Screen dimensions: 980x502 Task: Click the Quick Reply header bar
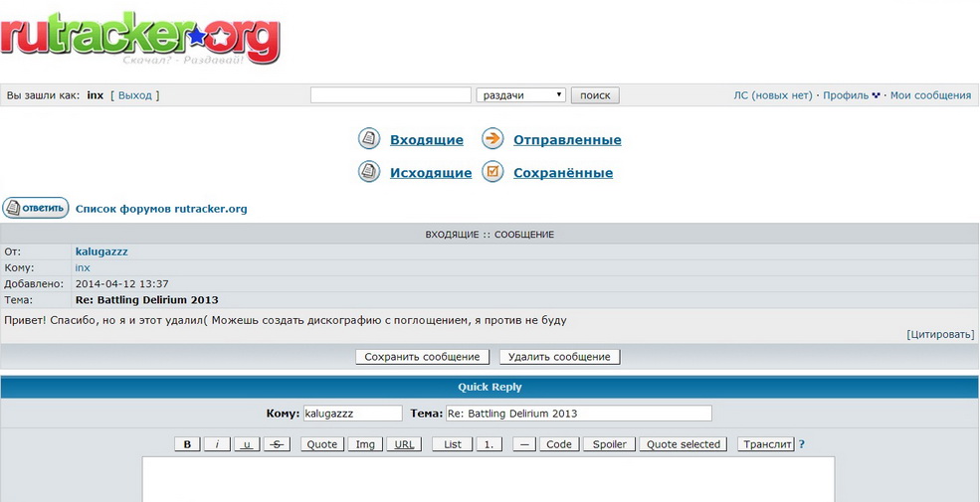pos(490,387)
